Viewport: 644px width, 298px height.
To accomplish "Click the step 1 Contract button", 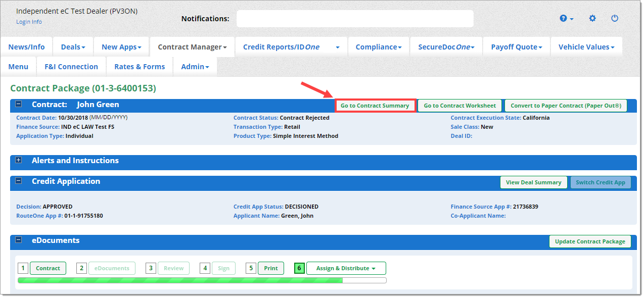I will coord(48,268).
